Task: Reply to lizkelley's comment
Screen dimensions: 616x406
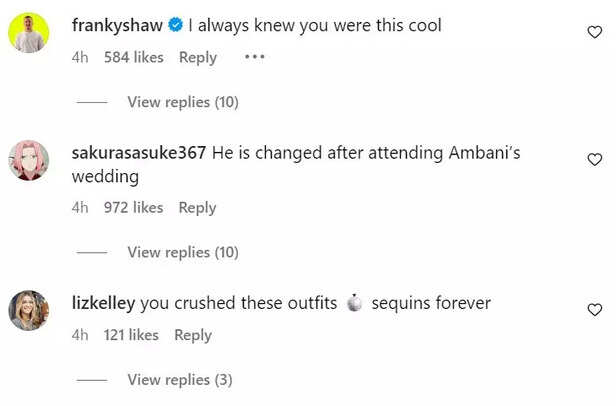Action: pyautogui.click(x=193, y=335)
